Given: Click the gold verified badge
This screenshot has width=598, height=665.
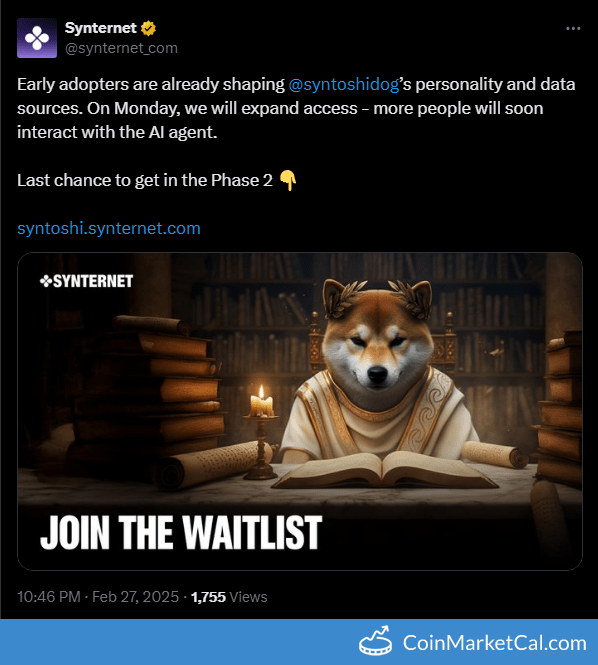Looking at the screenshot, I should (148, 28).
